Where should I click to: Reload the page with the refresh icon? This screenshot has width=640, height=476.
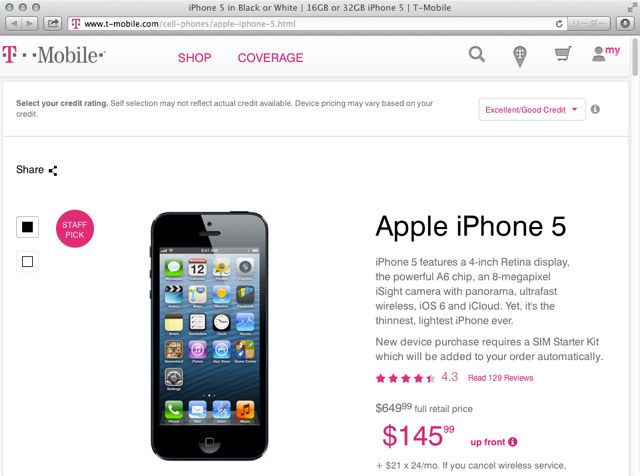[x=559, y=24]
